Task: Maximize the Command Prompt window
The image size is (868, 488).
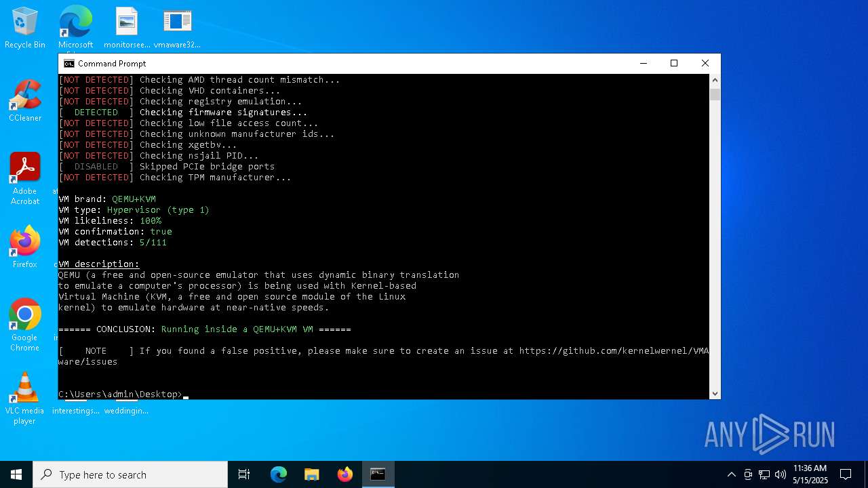Action: pos(674,63)
